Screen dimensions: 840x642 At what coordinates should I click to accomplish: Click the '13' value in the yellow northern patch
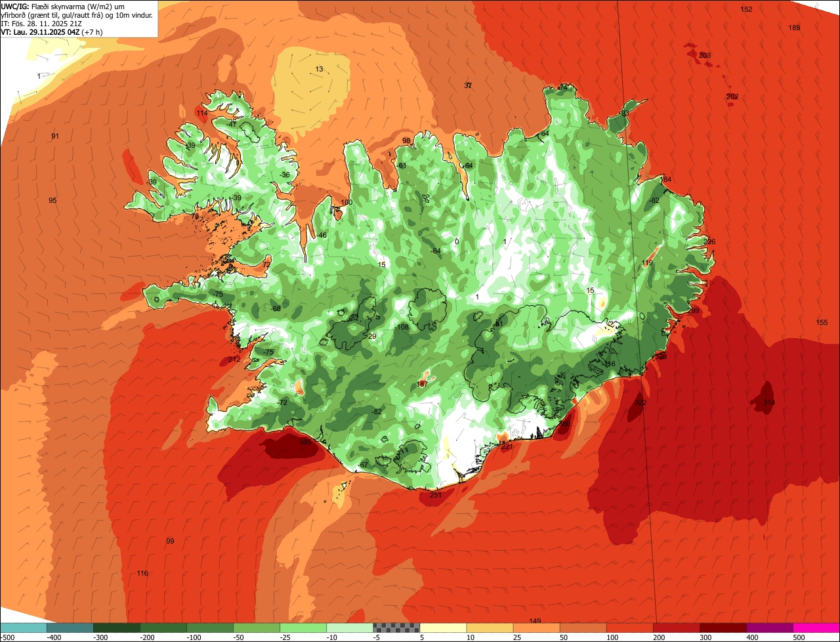[x=319, y=69]
